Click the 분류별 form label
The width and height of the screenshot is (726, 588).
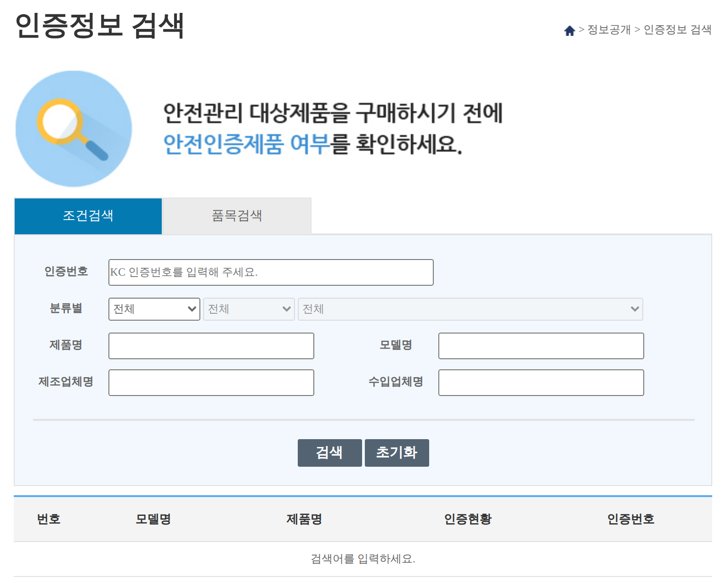(66, 308)
